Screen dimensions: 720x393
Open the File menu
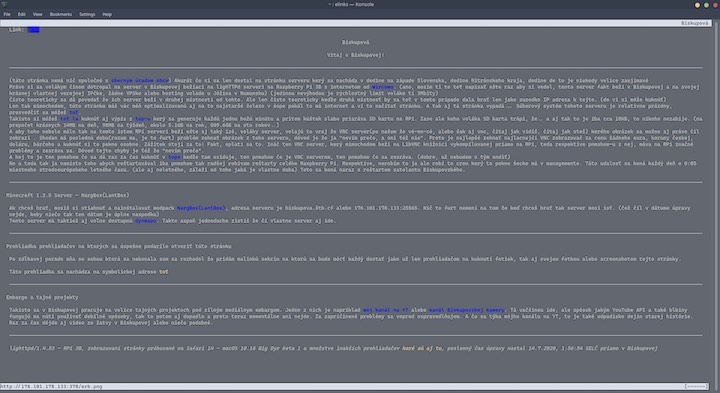[x=7, y=14]
